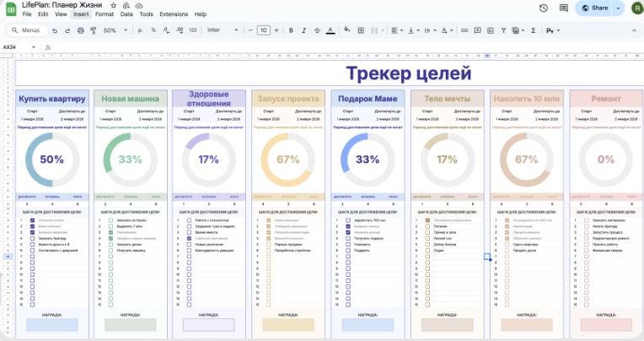Star the LifePlan document
The height and width of the screenshot is (341, 644).
click(114, 6)
